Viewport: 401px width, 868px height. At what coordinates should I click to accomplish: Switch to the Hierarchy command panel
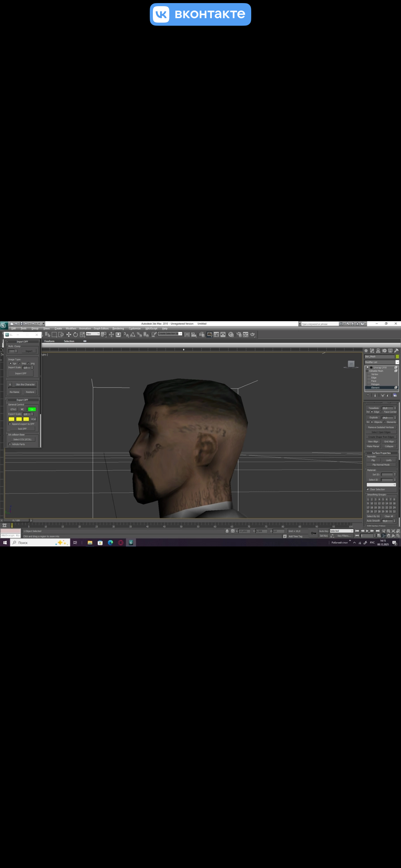[378, 351]
